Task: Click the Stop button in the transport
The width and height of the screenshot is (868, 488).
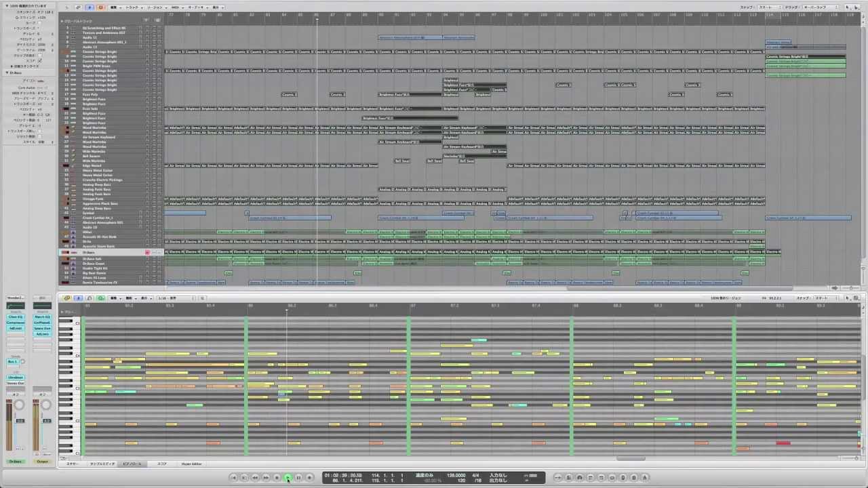Action: tap(277, 478)
